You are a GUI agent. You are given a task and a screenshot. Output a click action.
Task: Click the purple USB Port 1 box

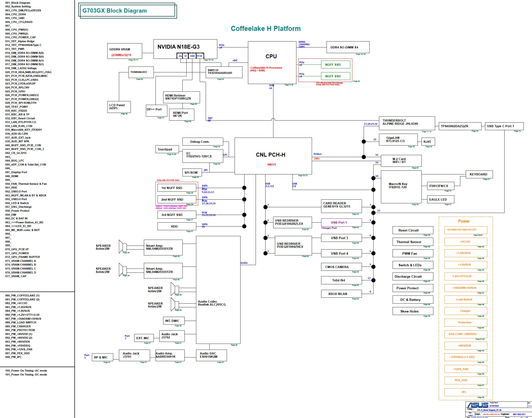pyautogui.click(x=341, y=222)
